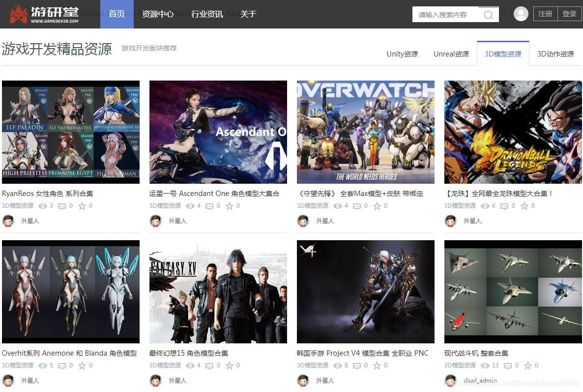The width and height of the screenshot is (583, 392).
Task: Open 行业资讯 navigation item
Action: click(207, 14)
